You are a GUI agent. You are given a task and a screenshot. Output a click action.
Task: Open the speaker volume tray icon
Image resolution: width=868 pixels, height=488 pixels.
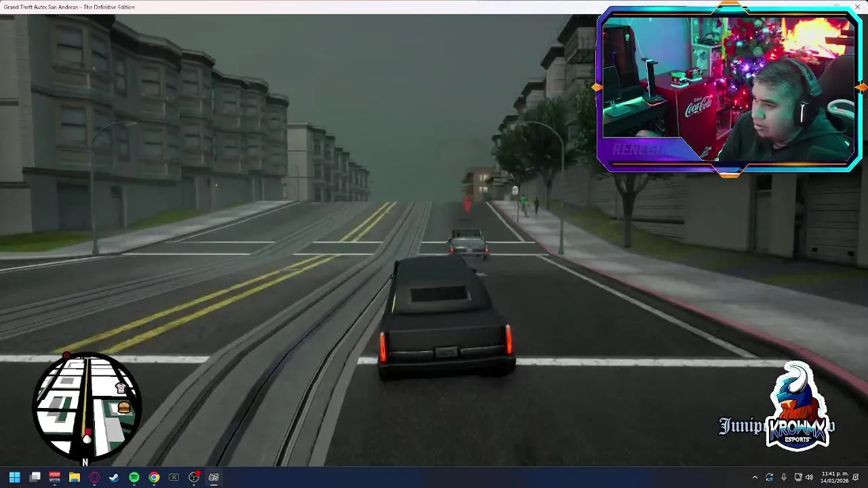click(x=809, y=477)
